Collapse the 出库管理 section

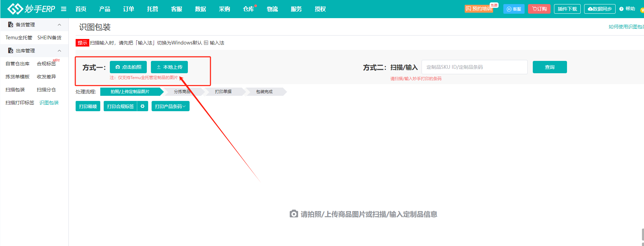pyautogui.click(x=59, y=51)
